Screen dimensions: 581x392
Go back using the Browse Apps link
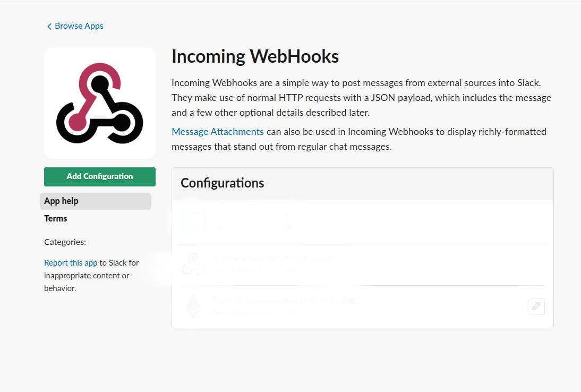coord(79,26)
